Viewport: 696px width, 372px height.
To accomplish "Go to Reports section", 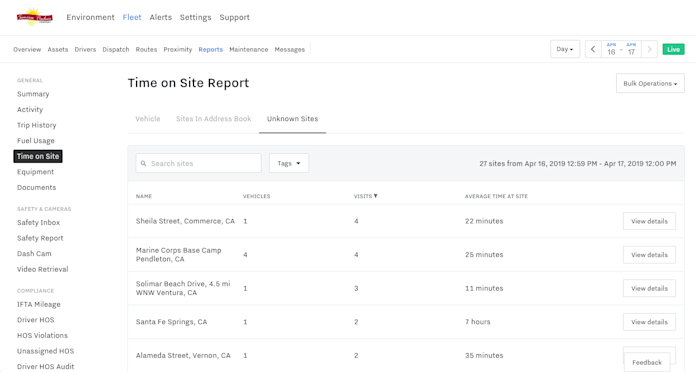I will [x=210, y=49].
